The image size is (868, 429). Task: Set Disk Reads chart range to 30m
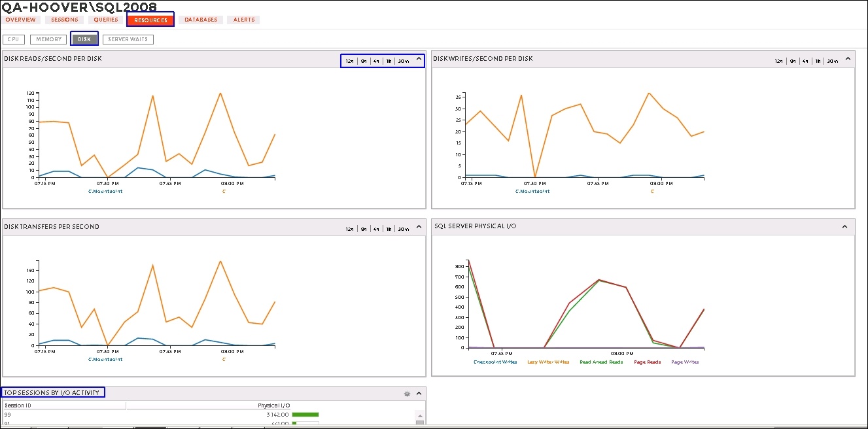coord(404,61)
